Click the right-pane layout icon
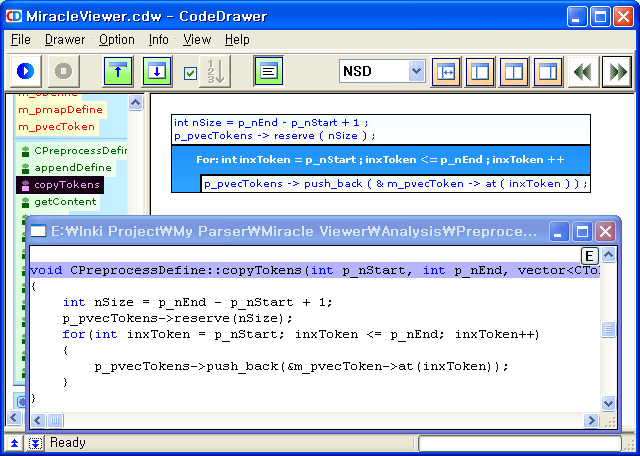The image size is (640, 456). 548,72
